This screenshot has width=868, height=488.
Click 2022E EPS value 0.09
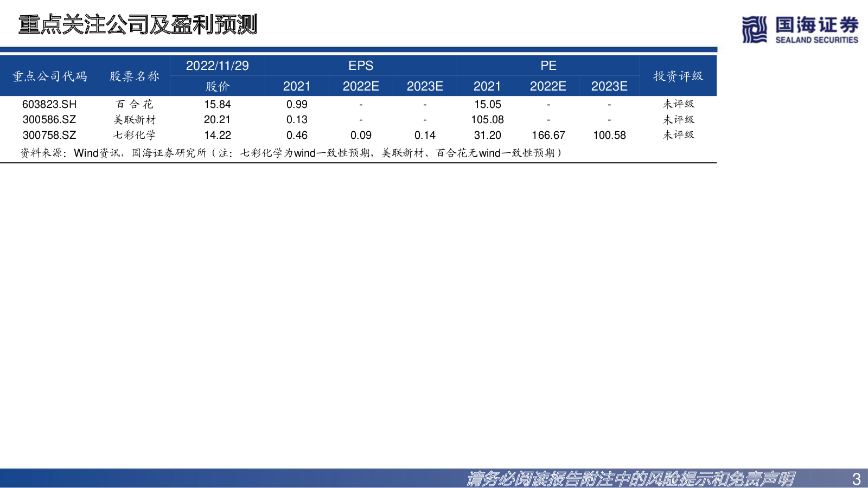pos(361,135)
